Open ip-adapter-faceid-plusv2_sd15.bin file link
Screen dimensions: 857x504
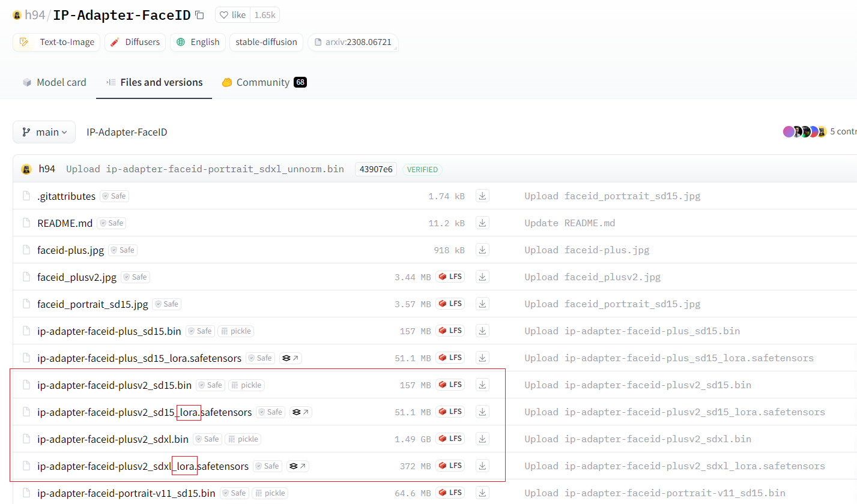pyautogui.click(x=114, y=385)
